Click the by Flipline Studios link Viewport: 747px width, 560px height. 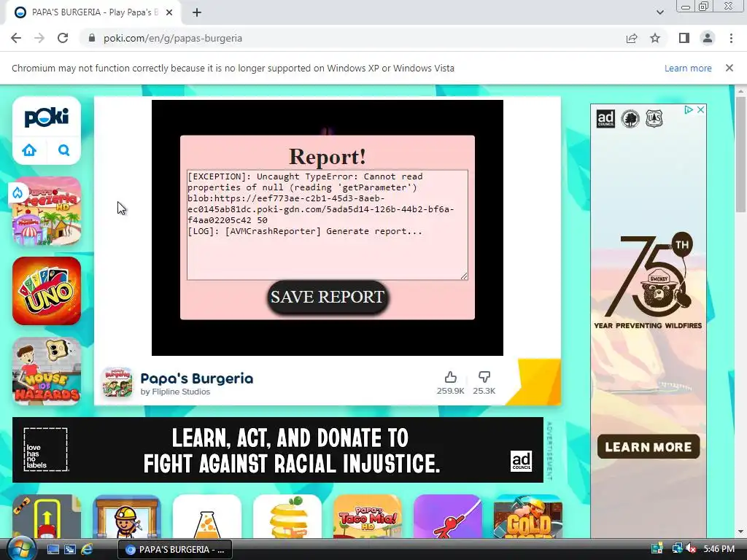(175, 392)
